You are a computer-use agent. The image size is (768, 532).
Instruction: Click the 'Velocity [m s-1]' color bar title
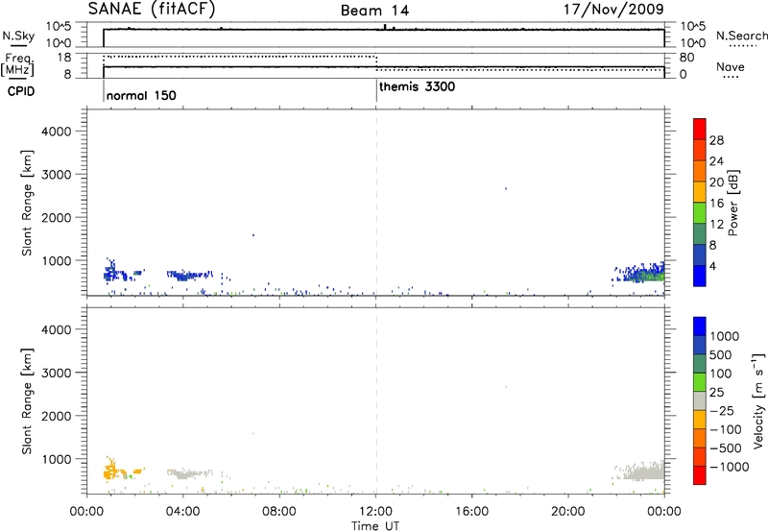[758, 400]
